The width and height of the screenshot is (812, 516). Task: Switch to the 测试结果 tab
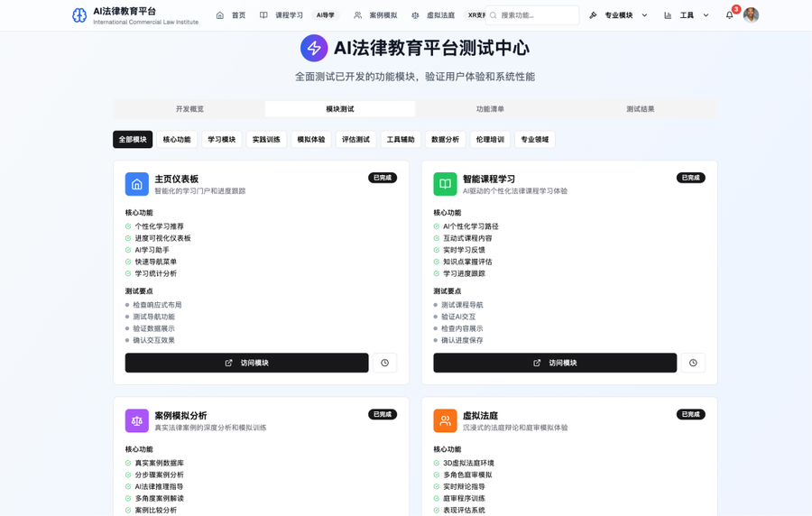(641, 109)
